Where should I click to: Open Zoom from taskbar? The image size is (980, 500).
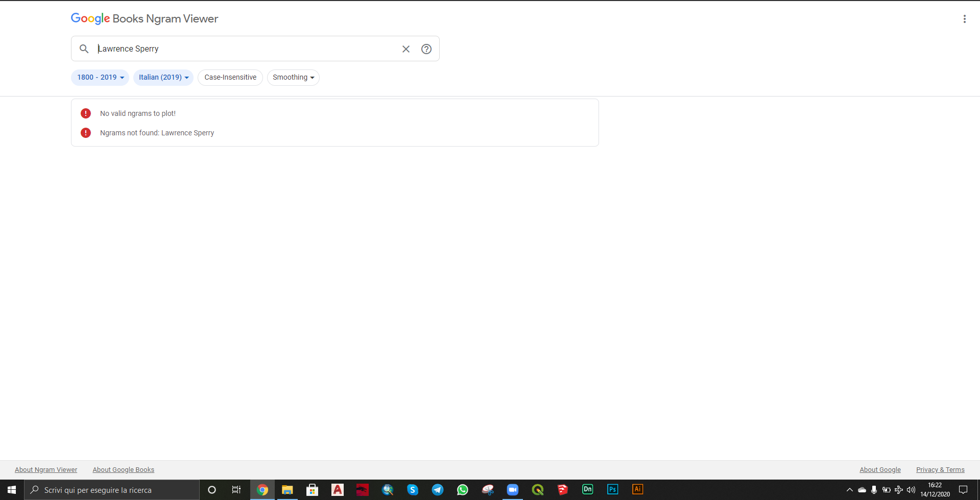click(513, 490)
